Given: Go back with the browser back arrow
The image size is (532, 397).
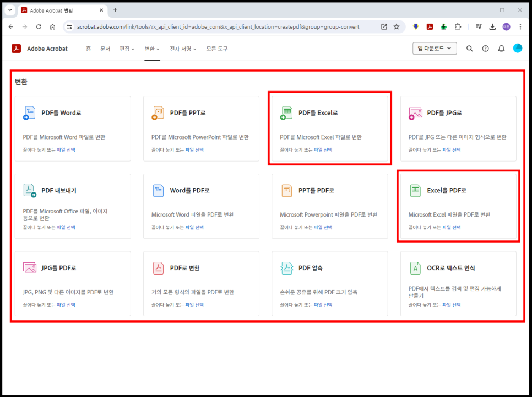Looking at the screenshot, I should [11, 26].
